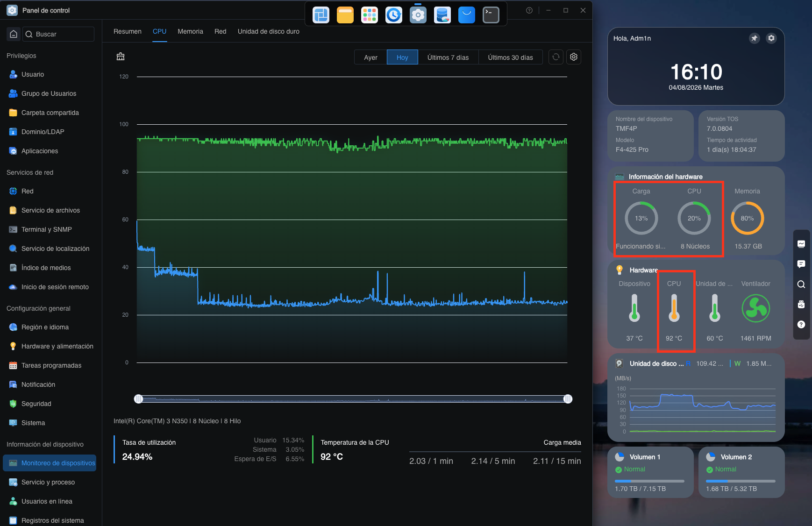Click the calendar export icon above chart
The height and width of the screenshot is (526, 812).
(121, 57)
